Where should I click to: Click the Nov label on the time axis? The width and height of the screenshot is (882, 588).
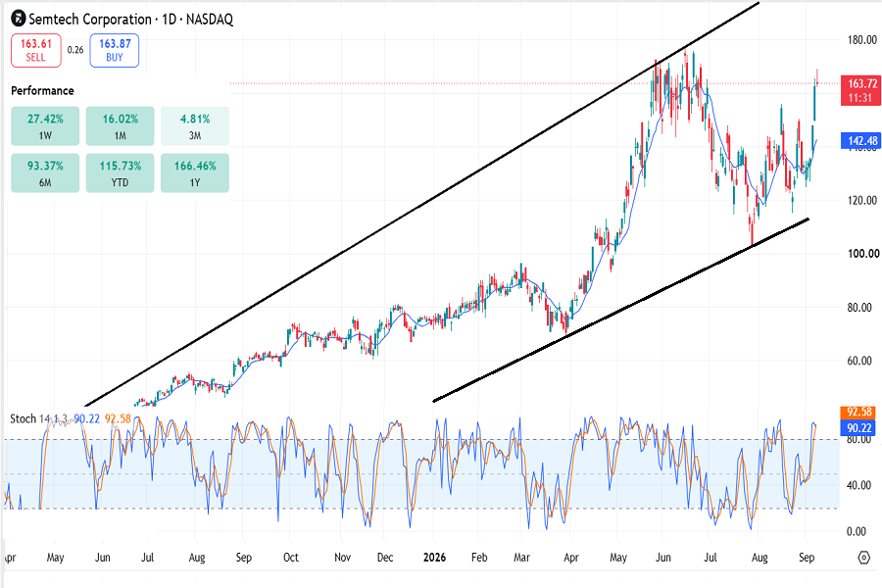pos(343,558)
